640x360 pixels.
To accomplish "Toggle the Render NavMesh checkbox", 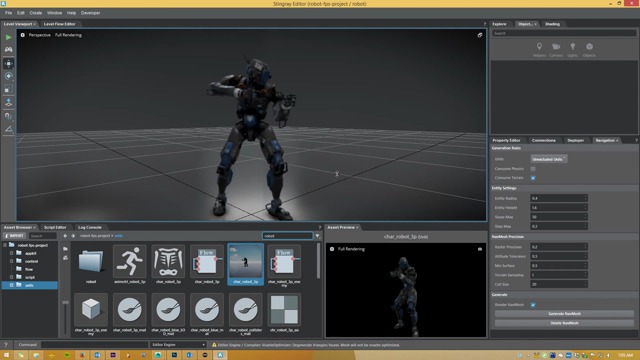I will point(533,305).
